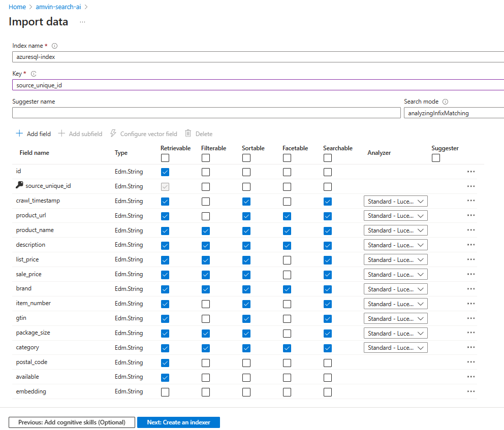The width and height of the screenshot is (504, 430).
Task: Open more options for category row
Action: (x=471, y=347)
